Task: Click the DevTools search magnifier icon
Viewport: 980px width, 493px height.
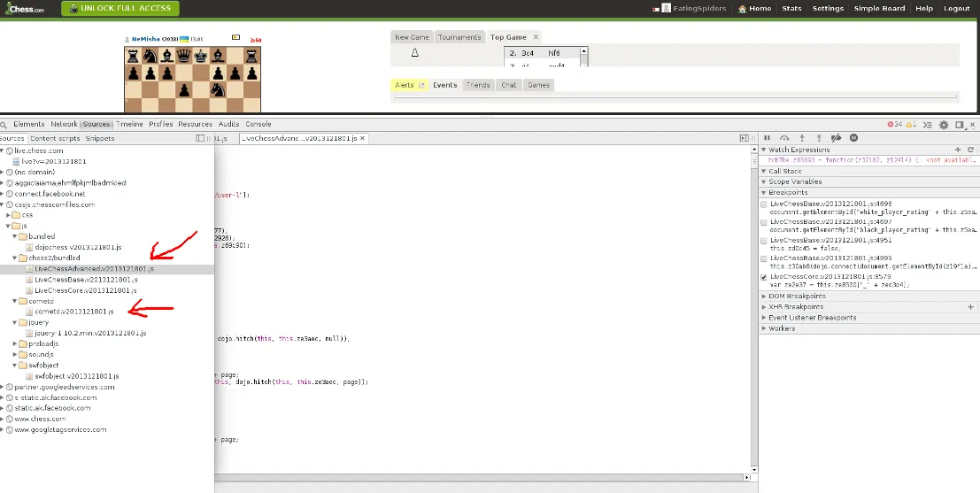Action: pos(4,124)
